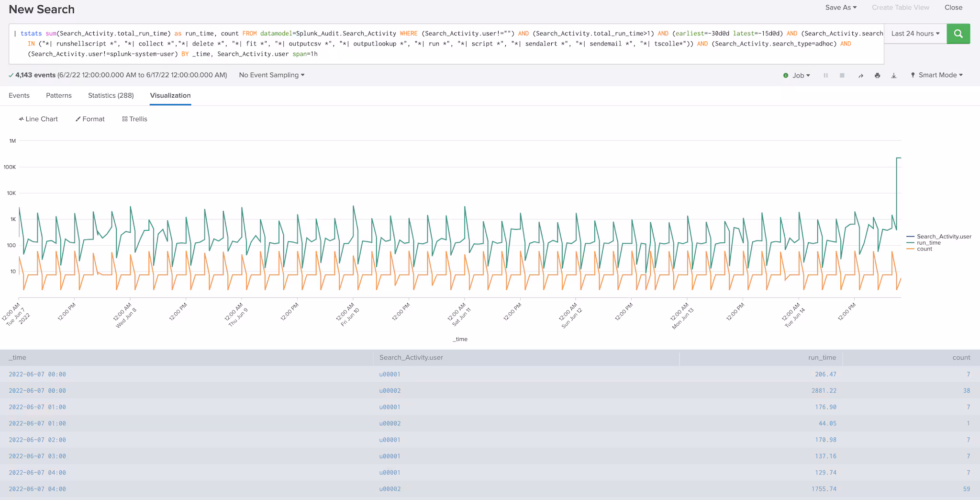Image resolution: width=980 pixels, height=500 pixels.
Task: Open the Trellis layout settings
Action: pos(134,119)
